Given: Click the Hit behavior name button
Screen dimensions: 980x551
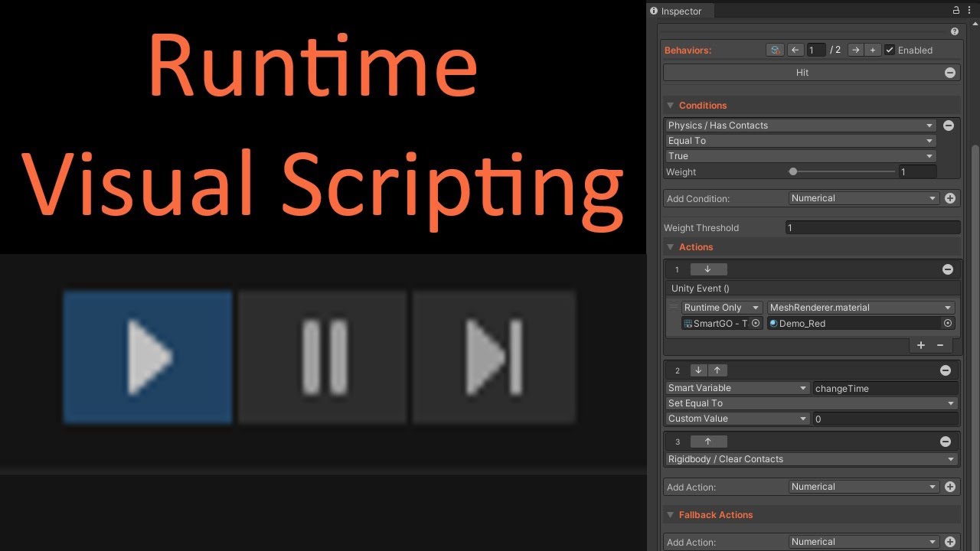Looking at the screenshot, I should pos(802,73).
